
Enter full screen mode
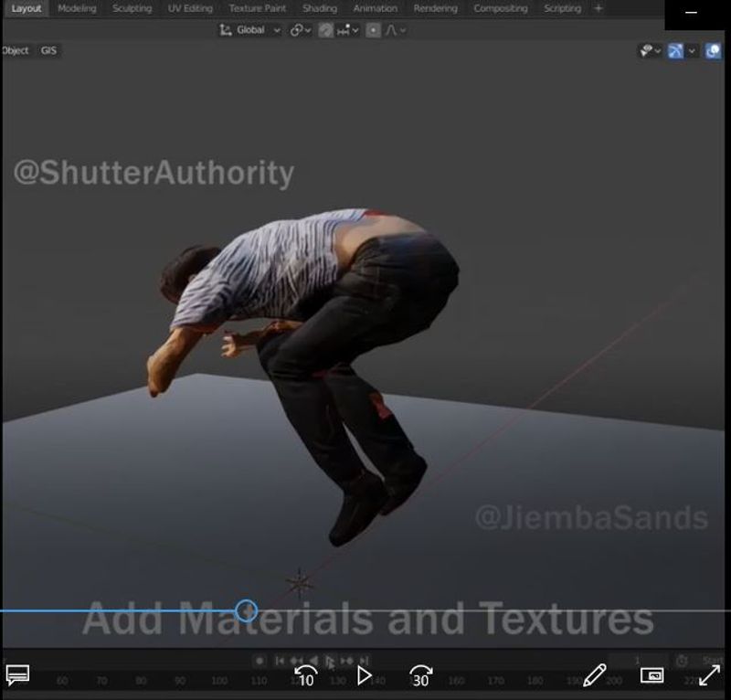pos(710,675)
